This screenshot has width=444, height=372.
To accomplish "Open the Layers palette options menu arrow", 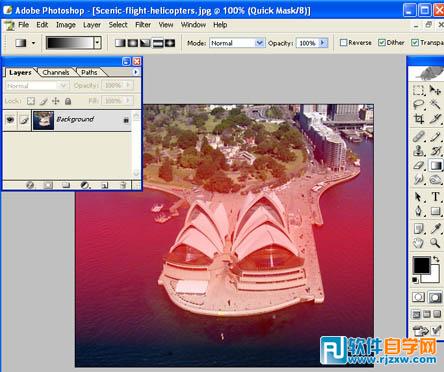I will pyautogui.click(x=136, y=72).
